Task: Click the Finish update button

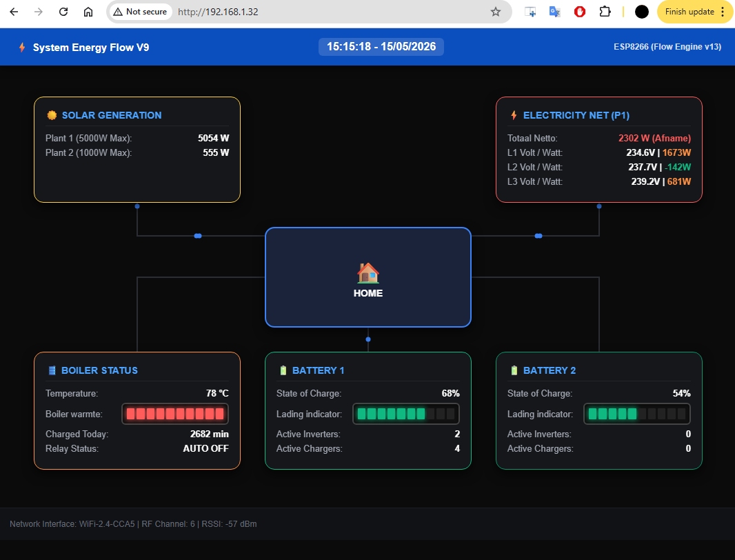Action: point(689,12)
